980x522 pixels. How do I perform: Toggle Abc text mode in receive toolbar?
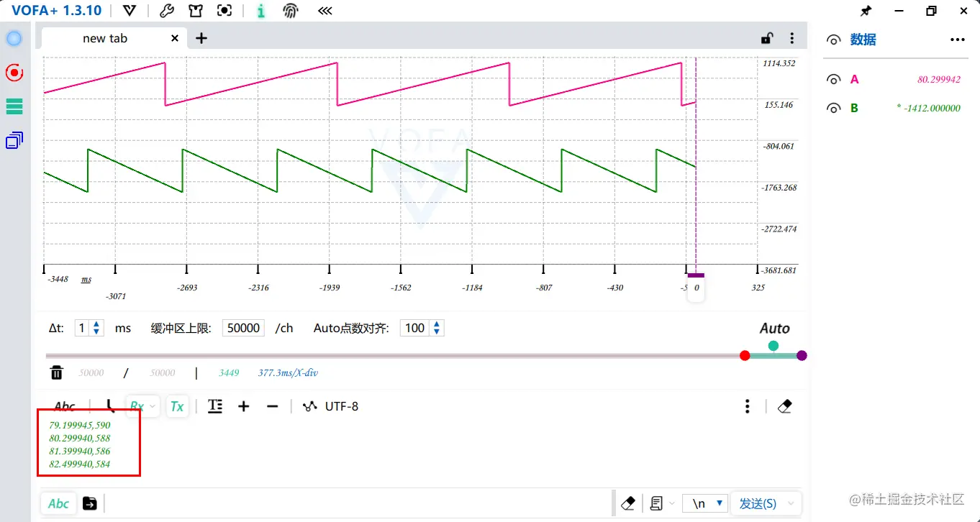click(65, 406)
